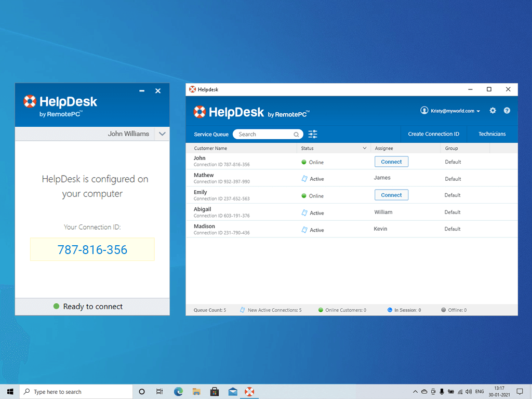Click Queue Count: 5 in status bar
This screenshot has height=399, width=532.
[x=210, y=310]
